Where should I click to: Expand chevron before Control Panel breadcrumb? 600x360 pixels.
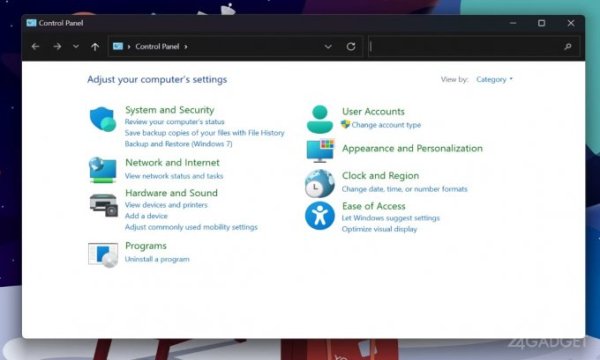[129, 47]
